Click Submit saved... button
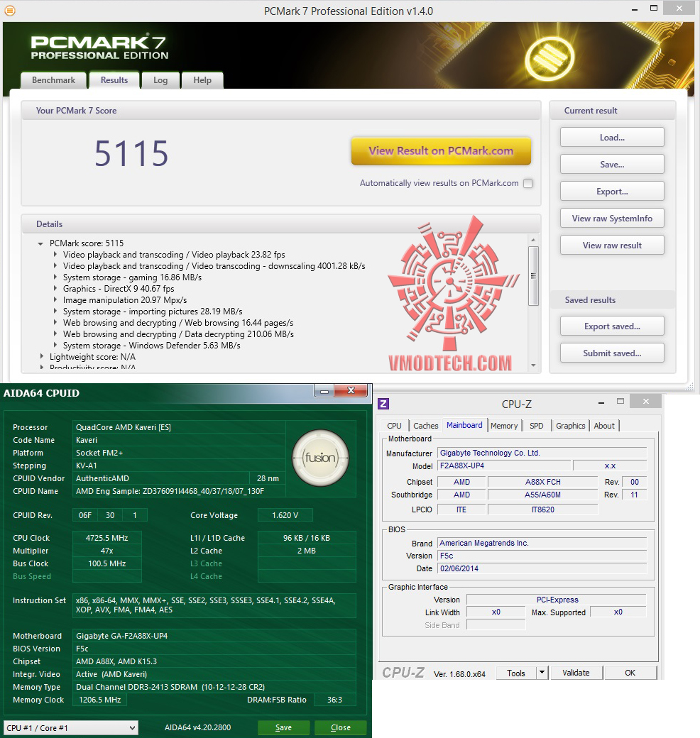Image resolution: width=700 pixels, height=738 pixels. [612, 353]
